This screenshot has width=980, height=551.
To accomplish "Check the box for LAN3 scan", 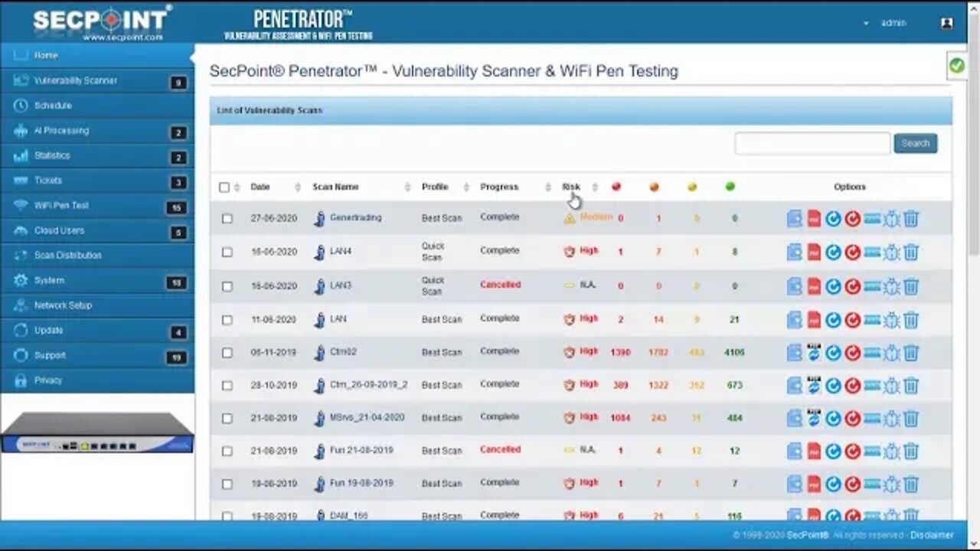I will pos(227,285).
